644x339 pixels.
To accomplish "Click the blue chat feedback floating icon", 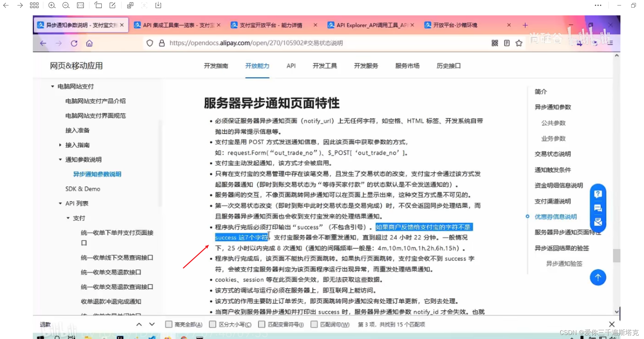I will pos(598,208).
